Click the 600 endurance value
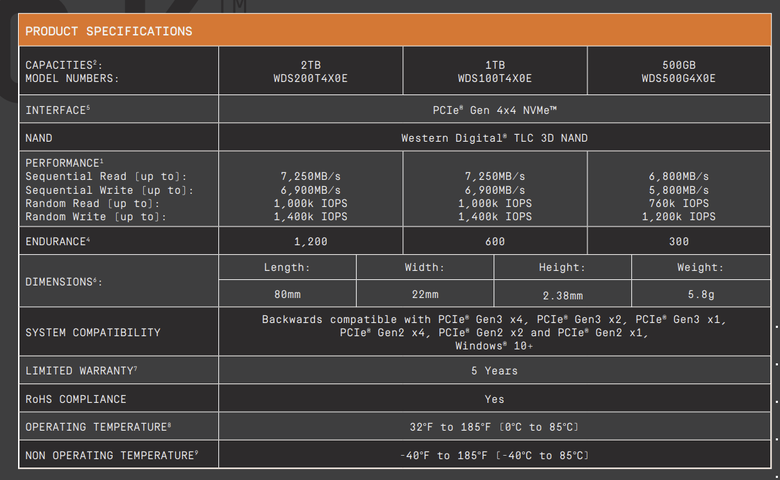 click(x=495, y=242)
